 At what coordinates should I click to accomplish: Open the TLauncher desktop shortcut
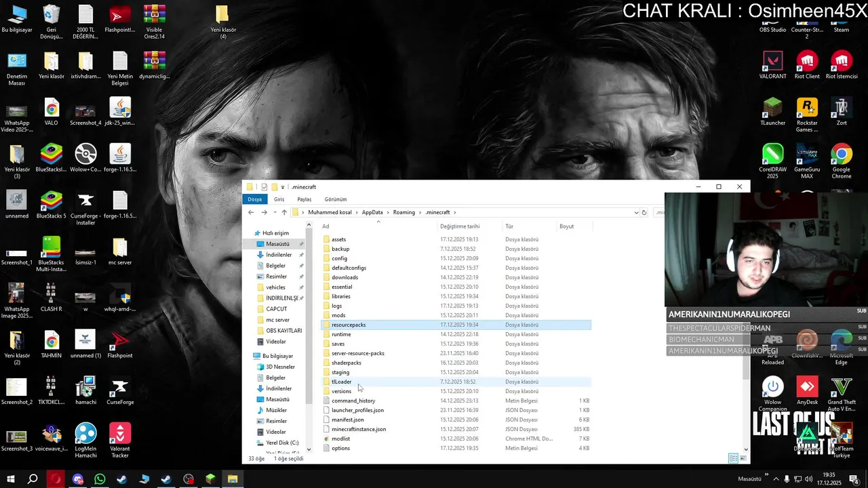[x=772, y=113]
